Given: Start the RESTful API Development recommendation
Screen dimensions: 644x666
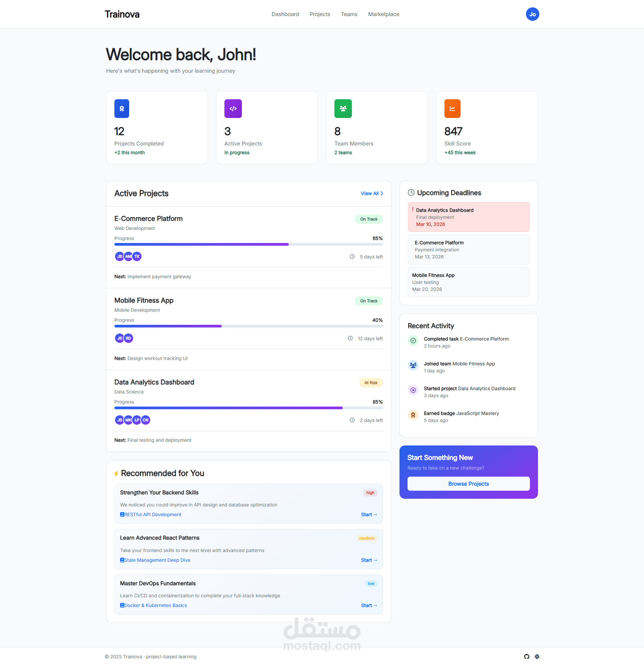Looking at the screenshot, I should [369, 514].
